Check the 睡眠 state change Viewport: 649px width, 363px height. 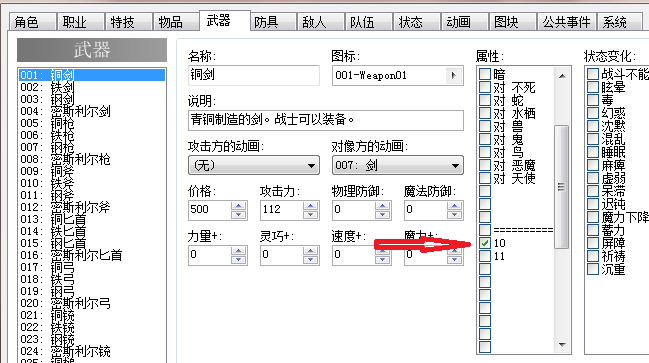[x=593, y=152]
